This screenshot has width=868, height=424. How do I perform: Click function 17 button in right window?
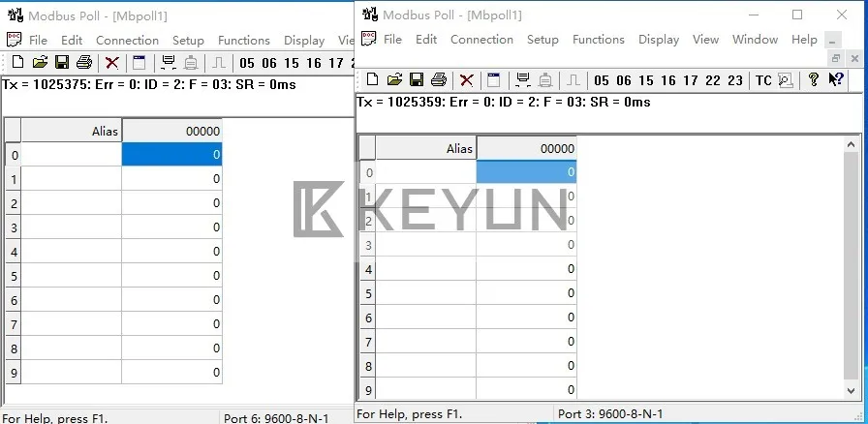click(691, 80)
